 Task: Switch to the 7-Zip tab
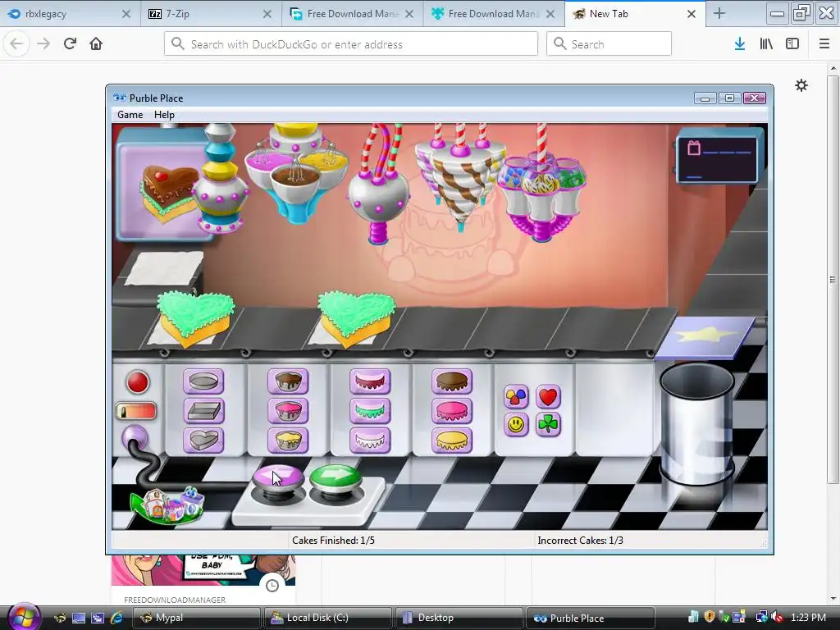tap(211, 14)
